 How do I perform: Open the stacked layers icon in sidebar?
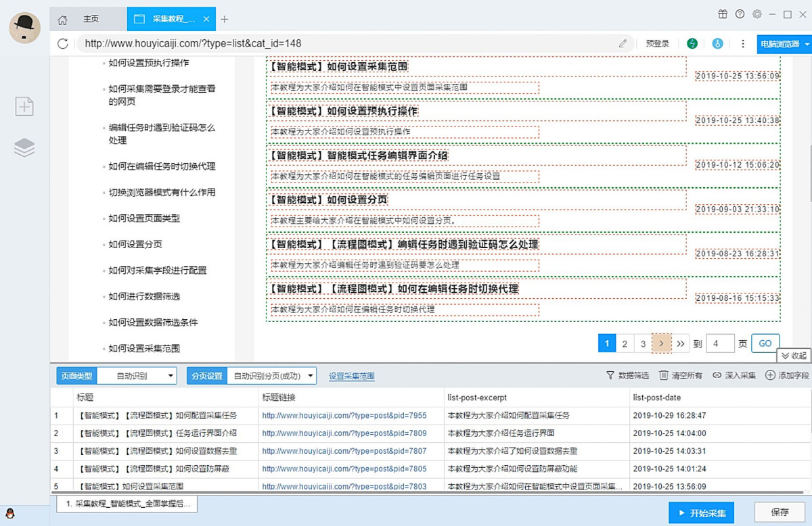click(24, 147)
